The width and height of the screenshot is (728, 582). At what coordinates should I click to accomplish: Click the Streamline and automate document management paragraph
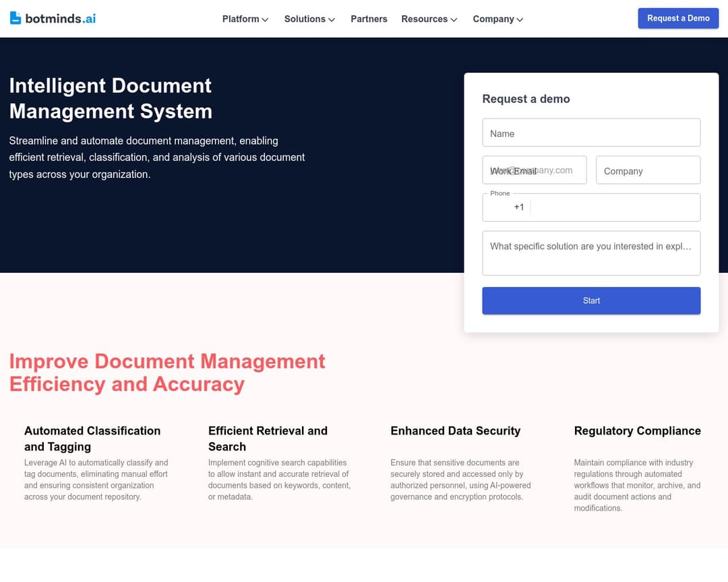tap(157, 158)
